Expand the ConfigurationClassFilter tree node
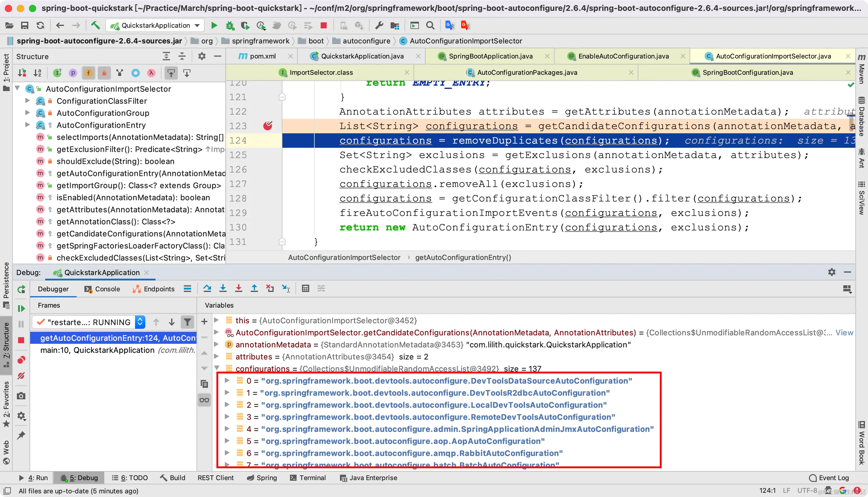Screen dimensions: 868x497 click(x=28, y=101)
